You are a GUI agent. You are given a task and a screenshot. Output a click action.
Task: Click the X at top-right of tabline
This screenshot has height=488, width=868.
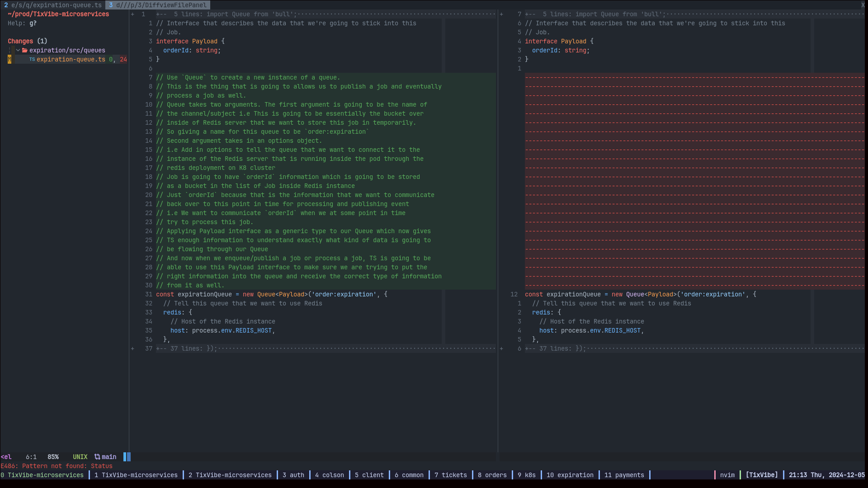(x=863, y=5)
